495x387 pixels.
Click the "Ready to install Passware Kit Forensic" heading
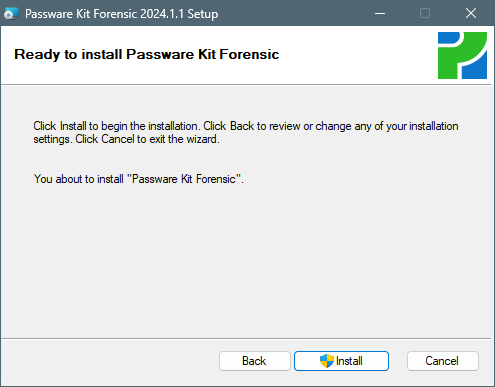[147, 54]
